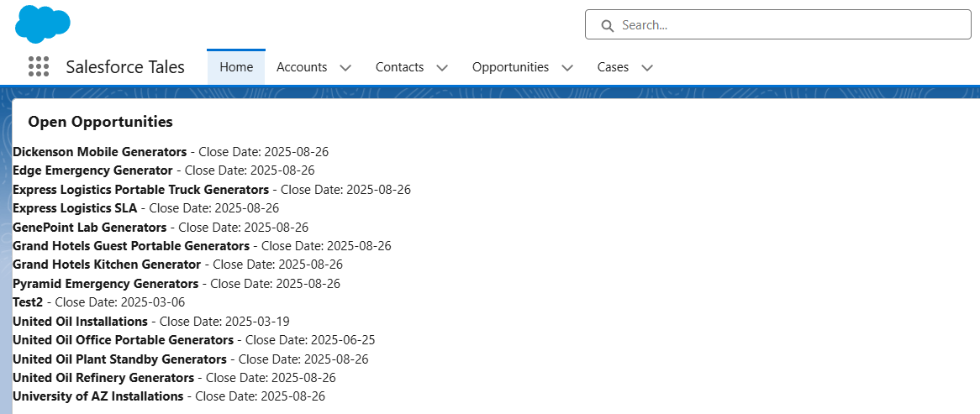Select Grand Hotels Guest Portable Generators

tap(131, 246)
